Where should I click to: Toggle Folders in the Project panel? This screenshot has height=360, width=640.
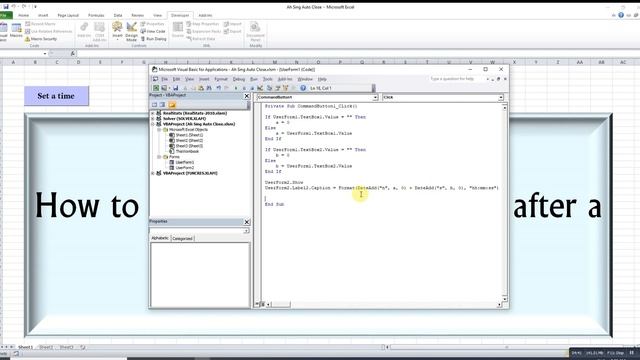(172, 105)
